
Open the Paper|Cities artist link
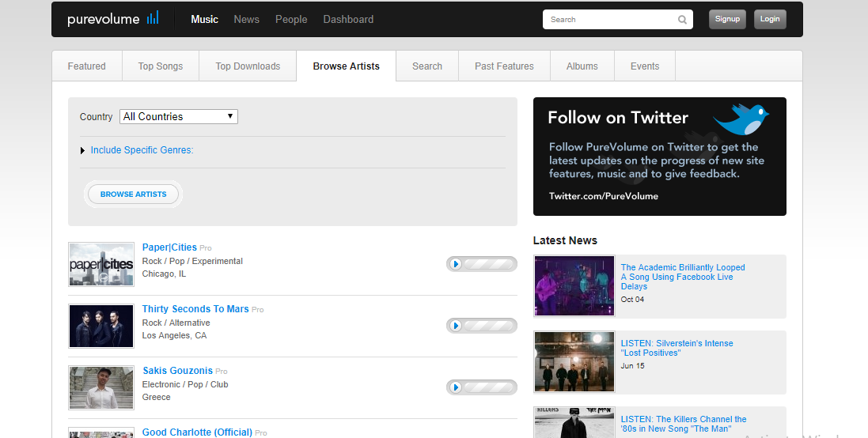pos(169,247)
